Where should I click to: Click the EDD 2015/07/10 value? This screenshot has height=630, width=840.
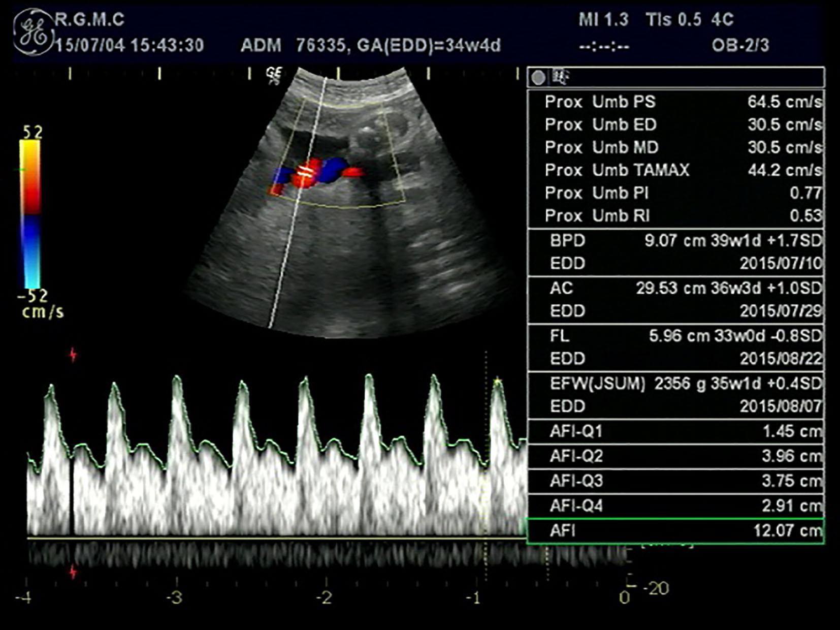point(781,264)
